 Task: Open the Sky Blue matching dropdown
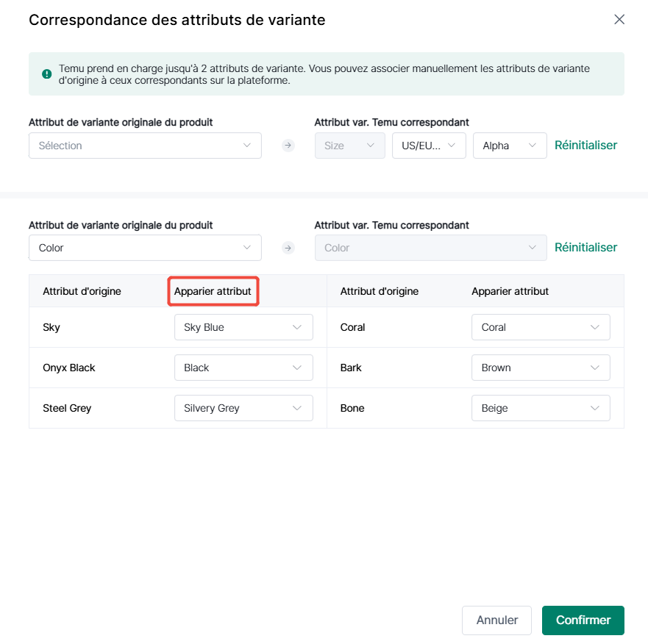coord(243,327)
